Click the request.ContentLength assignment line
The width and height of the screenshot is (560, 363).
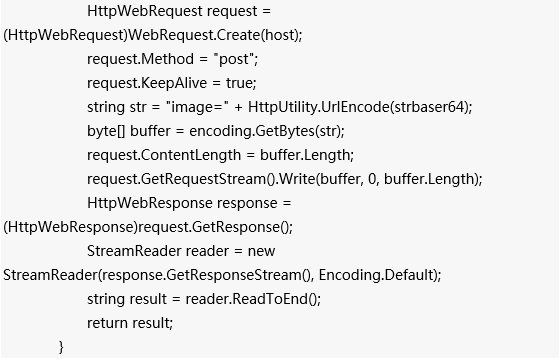pyautogui.click(x=220, y=155)
